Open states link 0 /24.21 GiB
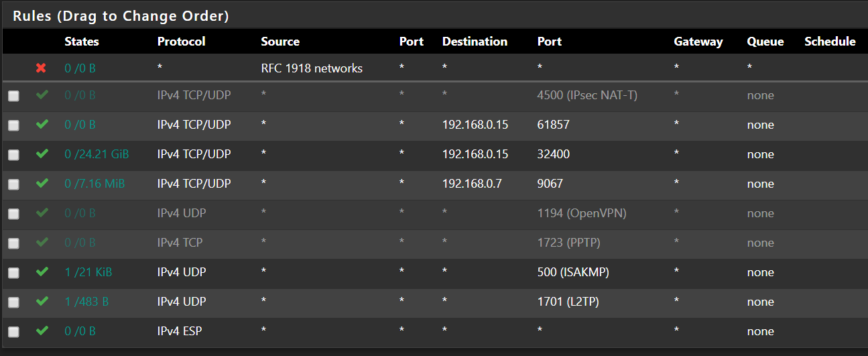868x356 pixels. (97, 154)
